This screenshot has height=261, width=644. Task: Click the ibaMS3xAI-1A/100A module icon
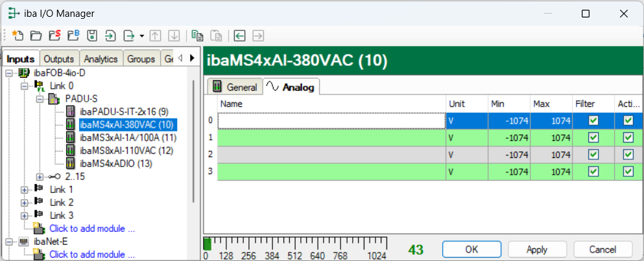tap(71, 137)
